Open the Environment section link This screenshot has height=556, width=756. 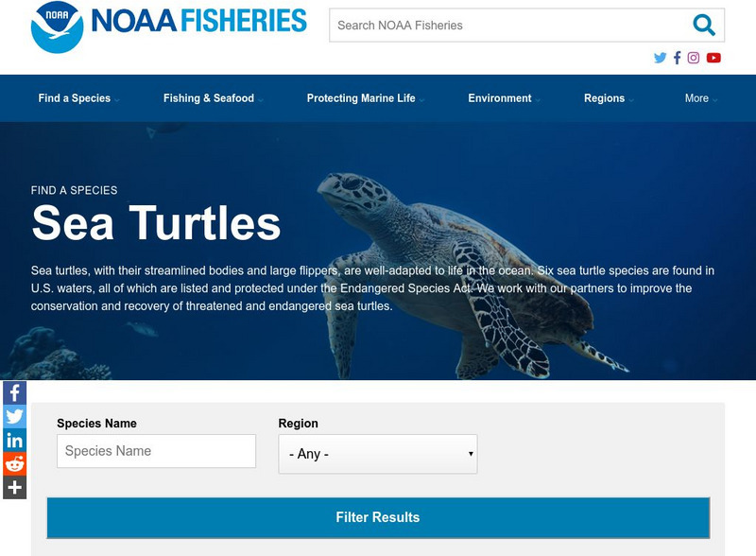499,98
